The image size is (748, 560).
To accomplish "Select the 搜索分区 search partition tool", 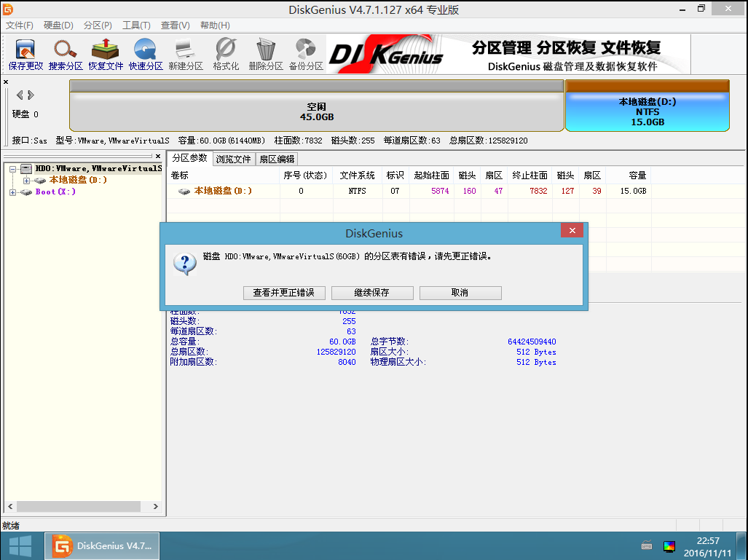I will click(x=66, y=55).
